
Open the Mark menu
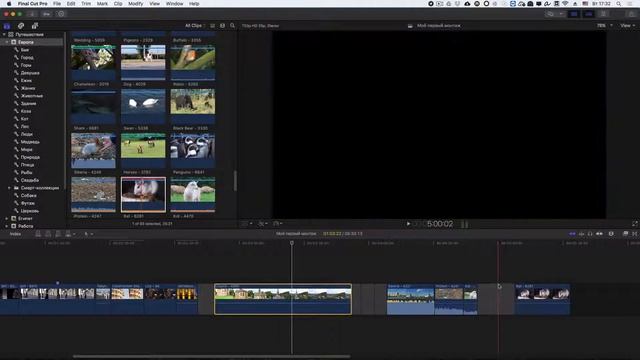click(102, 4)
